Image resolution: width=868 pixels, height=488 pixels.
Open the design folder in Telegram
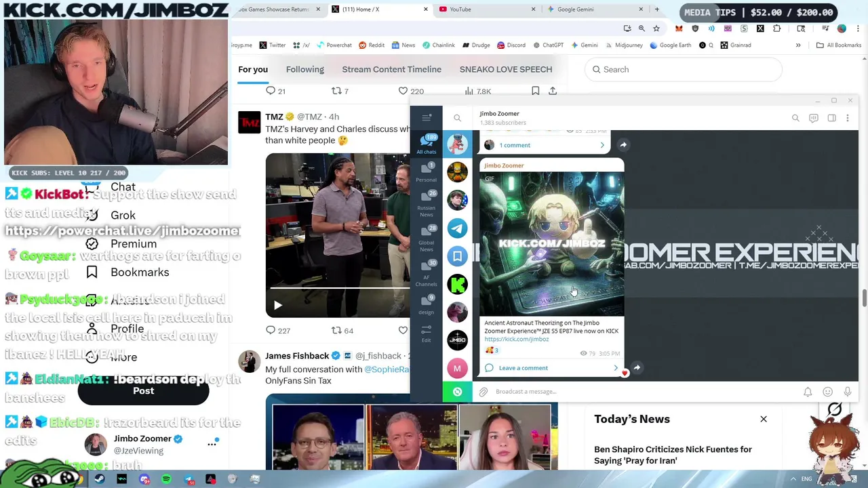(427, 304)
